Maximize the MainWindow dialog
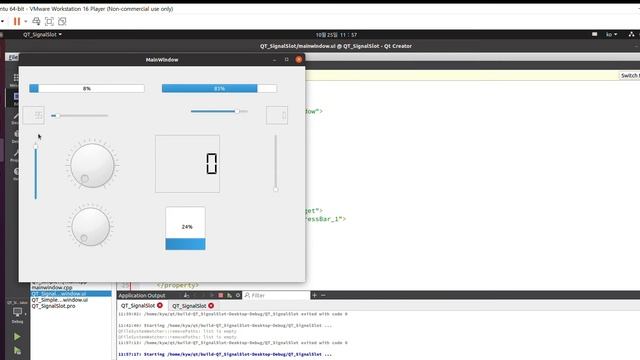 click(x=287, y=60)
